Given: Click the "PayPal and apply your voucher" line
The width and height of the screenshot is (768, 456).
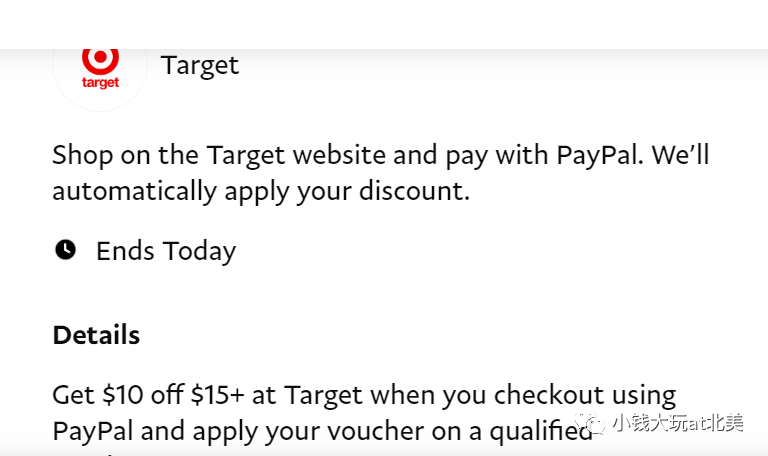Looking at the screenshot, I should [322, 432].
